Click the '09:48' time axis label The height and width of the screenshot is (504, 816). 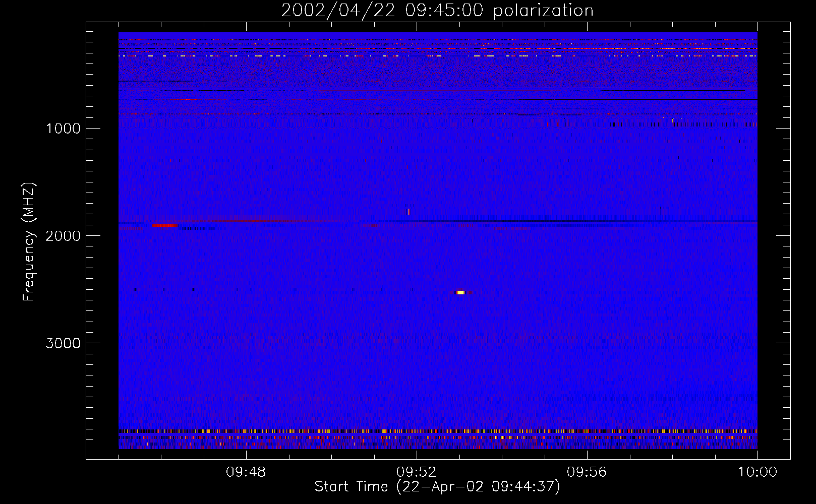[x=246, y=472]
